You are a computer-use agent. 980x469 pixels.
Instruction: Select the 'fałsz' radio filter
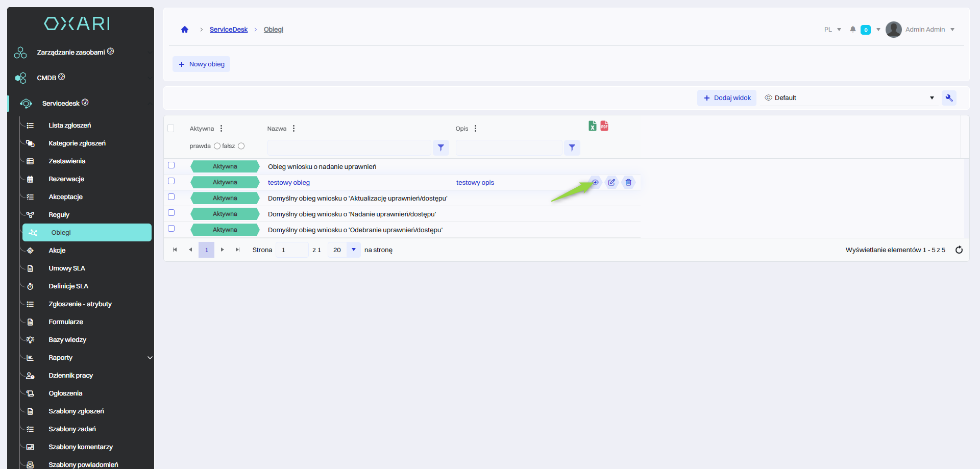click(x=241, y=146)
